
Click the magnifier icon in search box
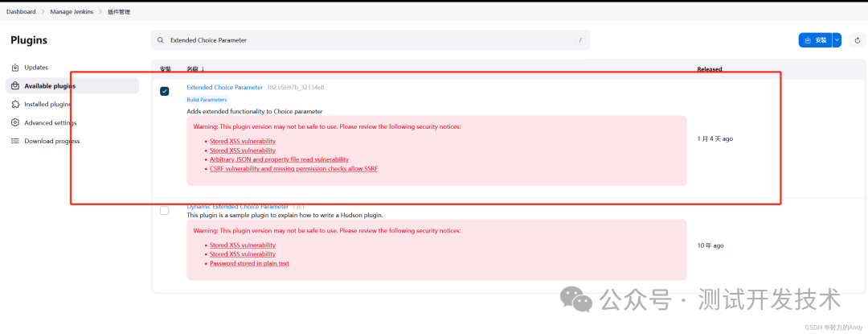(x=161, y=40)
